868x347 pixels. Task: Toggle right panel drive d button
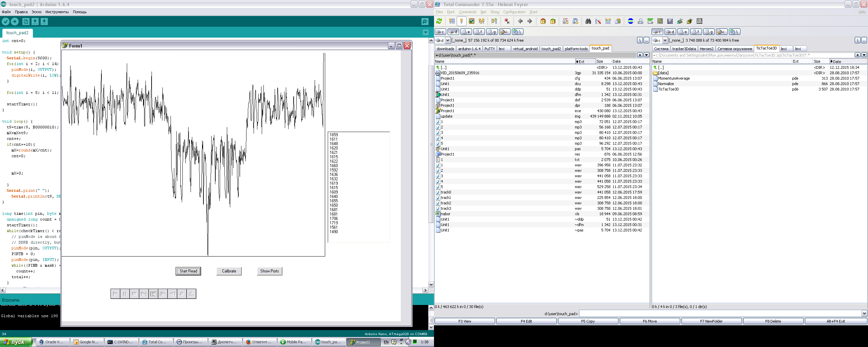click(x=670, y=32)
